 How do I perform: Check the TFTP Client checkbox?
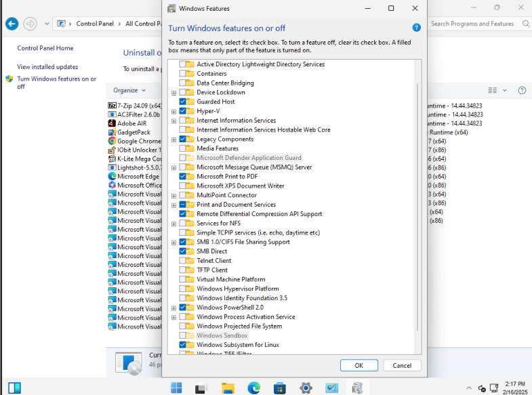click(182, 270)
